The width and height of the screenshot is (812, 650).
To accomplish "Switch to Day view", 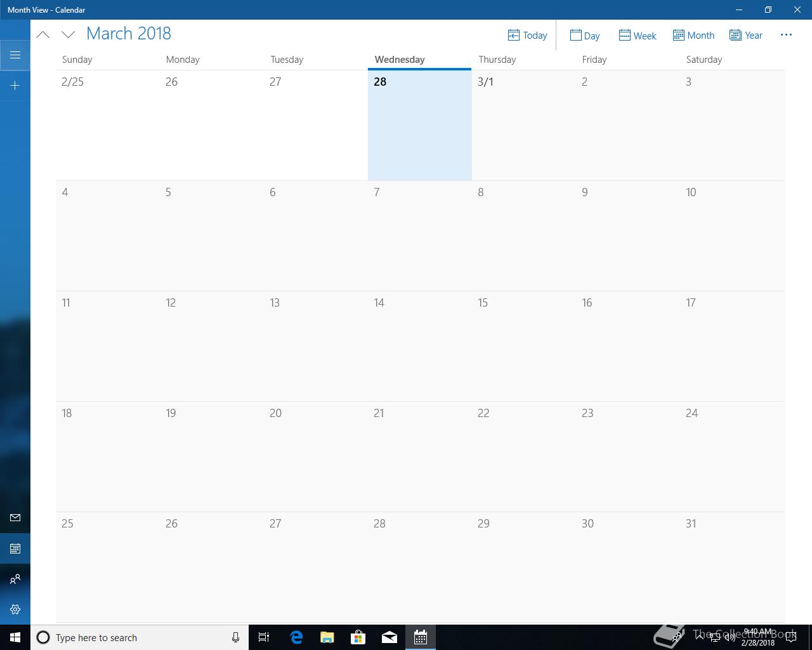I will tap(585, 36).
